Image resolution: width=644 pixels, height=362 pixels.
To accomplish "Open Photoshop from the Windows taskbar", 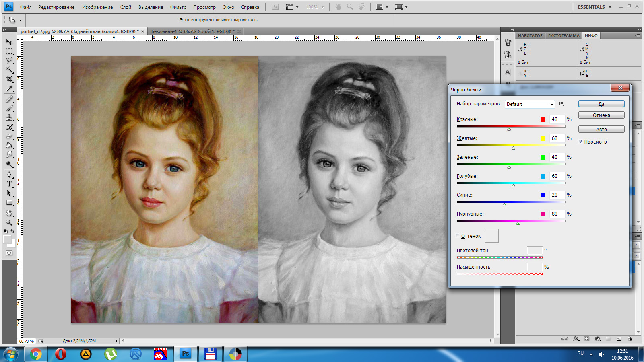I will pyautogui.click(x=185, y=354).
